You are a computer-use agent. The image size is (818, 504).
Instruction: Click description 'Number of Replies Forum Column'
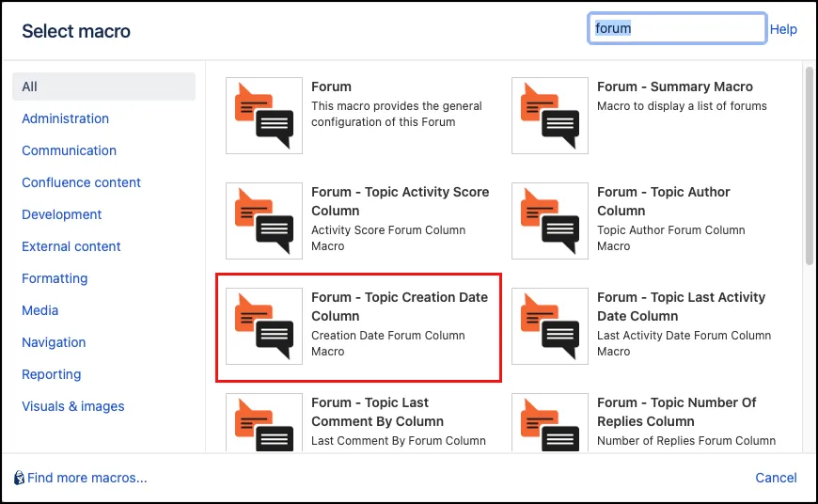(686, 441)
